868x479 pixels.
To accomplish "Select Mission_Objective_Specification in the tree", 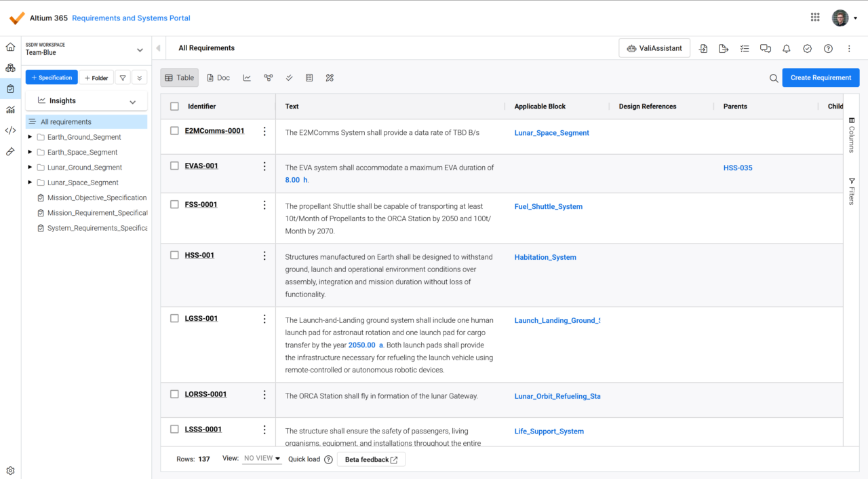I will 96,198.
